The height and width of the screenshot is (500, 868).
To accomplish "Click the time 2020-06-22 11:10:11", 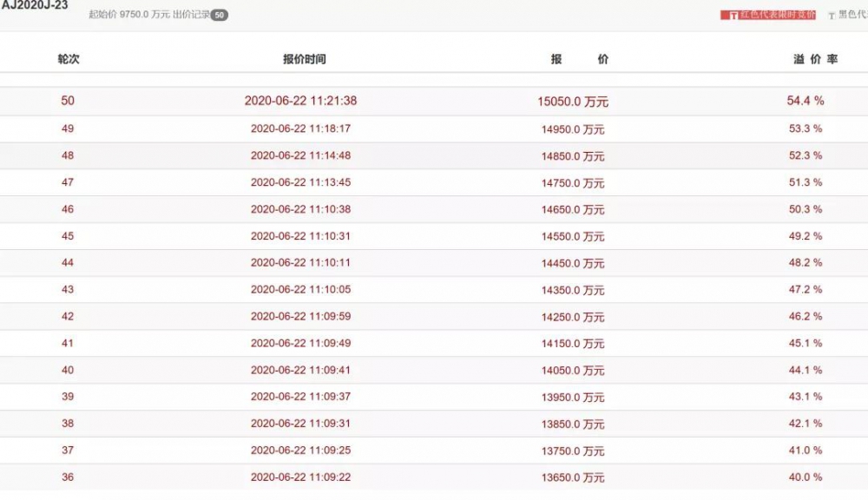I will point(300,262).
